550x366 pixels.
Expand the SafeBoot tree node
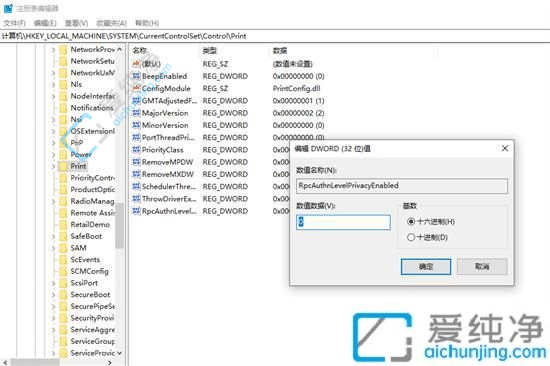point(53,236)
